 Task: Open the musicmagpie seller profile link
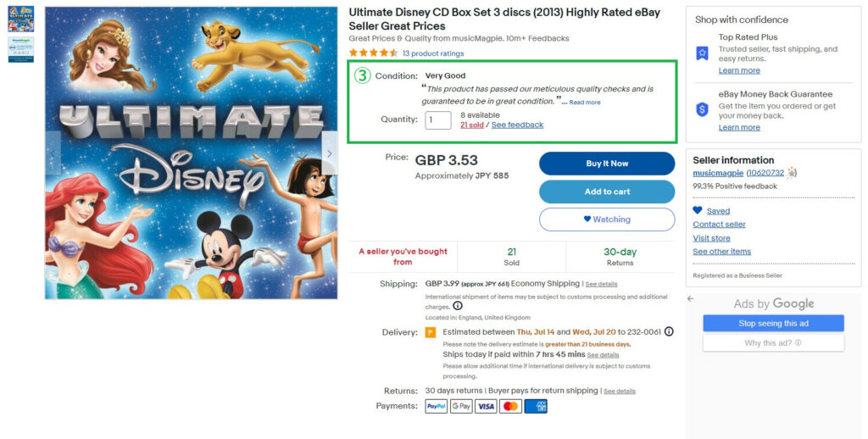(x=718, y=173)
